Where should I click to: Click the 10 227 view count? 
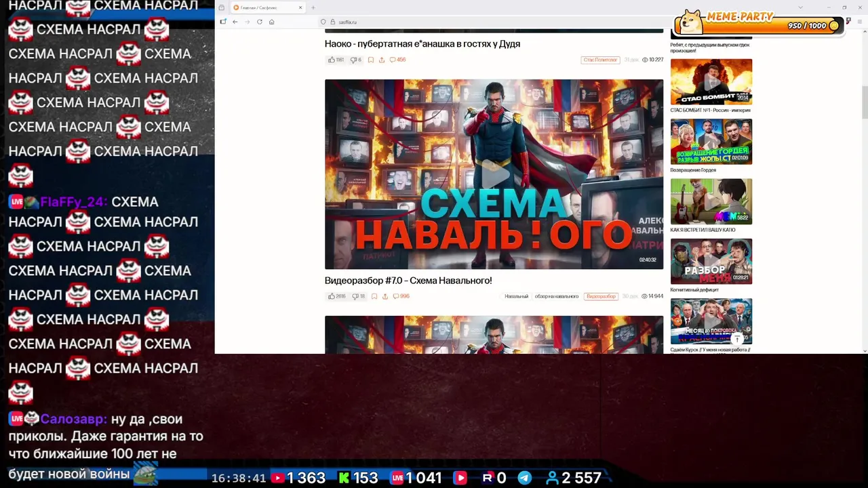point(652,60)
